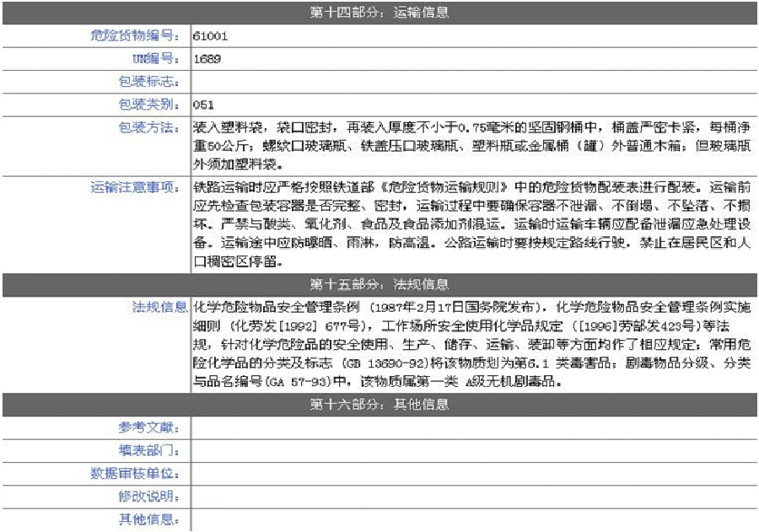Click the 第十四部分:运输信息 section header
The image size is (759, 532).
click(379, 13)
